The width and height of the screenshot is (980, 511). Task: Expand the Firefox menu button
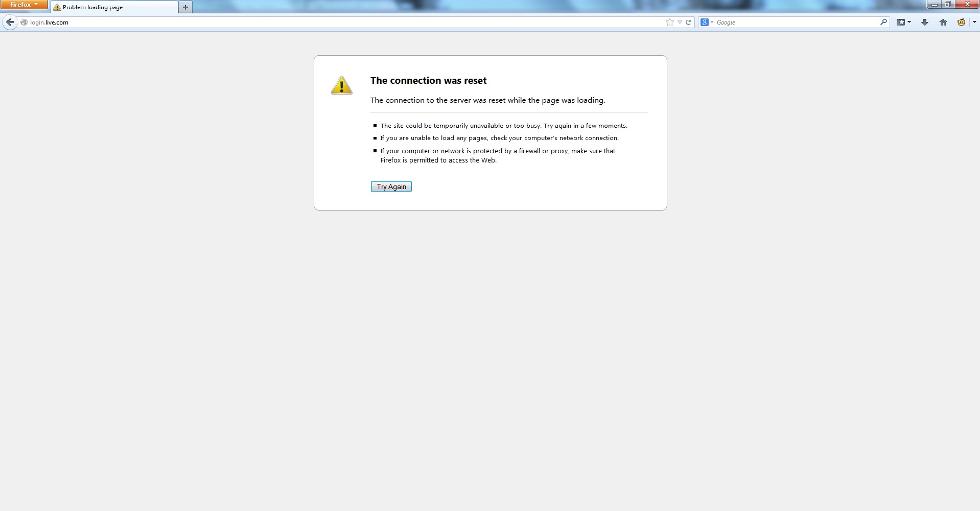[x=24, y=5]
